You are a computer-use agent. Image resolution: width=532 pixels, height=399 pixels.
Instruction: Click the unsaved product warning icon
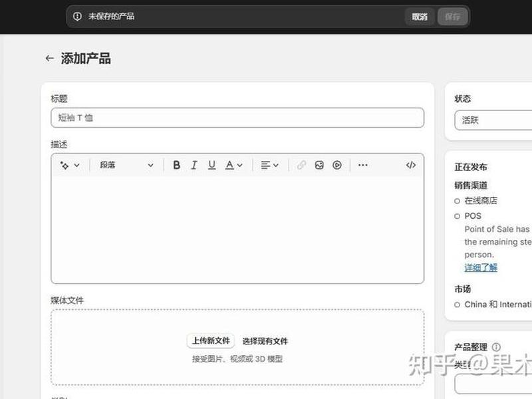coord(77,16)
